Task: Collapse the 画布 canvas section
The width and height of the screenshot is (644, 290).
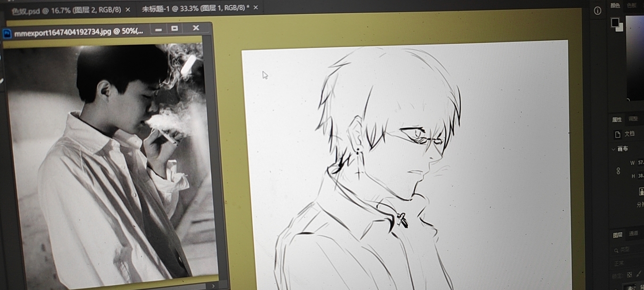Action: 613,149
